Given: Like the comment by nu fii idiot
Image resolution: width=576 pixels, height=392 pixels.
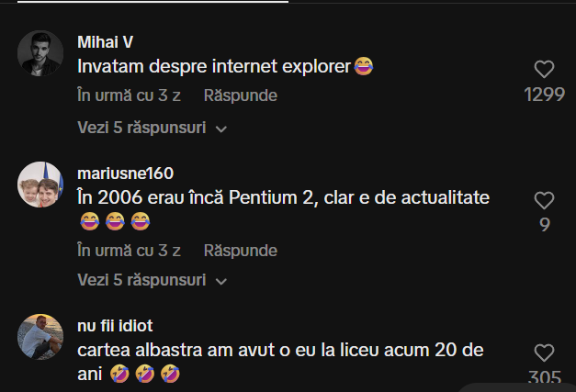Looking at the screenshot, I should (544, 353).
